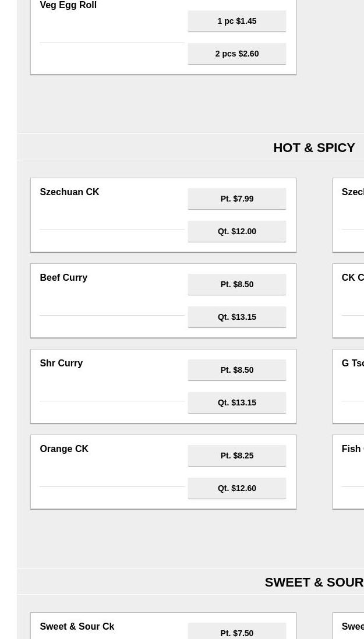The width and height of the screenshot is (364, 639).
Task: Pick Shr Curry Qt. $13.15 size
Action: click(236, 403)
